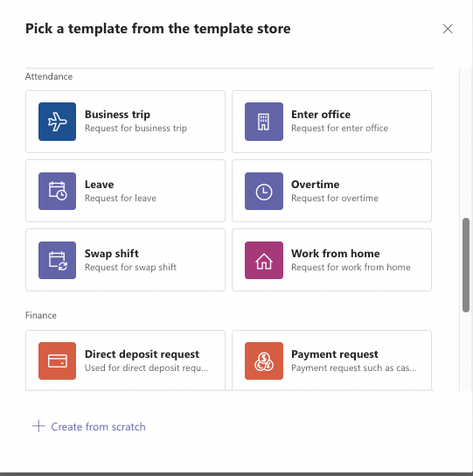Click the building icon for Enter office

(264, 122)
